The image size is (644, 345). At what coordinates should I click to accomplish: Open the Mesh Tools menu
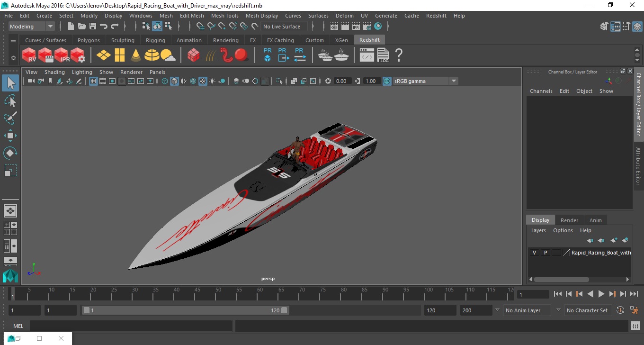click(x=224, y=16)
